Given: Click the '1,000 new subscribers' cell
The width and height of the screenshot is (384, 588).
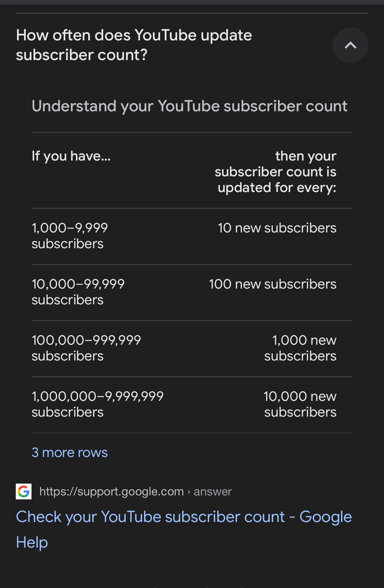Looking at the screenshot, I should [x=300, y=348].
